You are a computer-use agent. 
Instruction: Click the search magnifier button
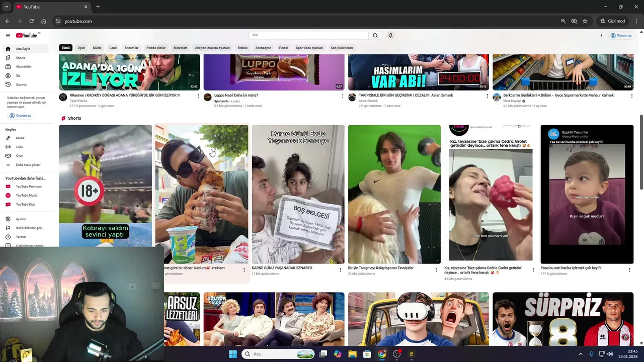pyautogui.click(x=375, y=35)
